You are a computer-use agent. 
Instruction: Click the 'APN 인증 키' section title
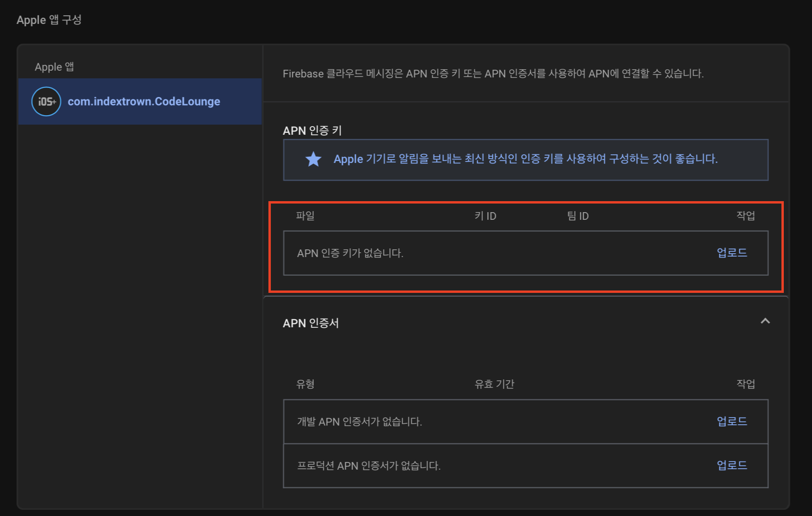coord(312,130)
